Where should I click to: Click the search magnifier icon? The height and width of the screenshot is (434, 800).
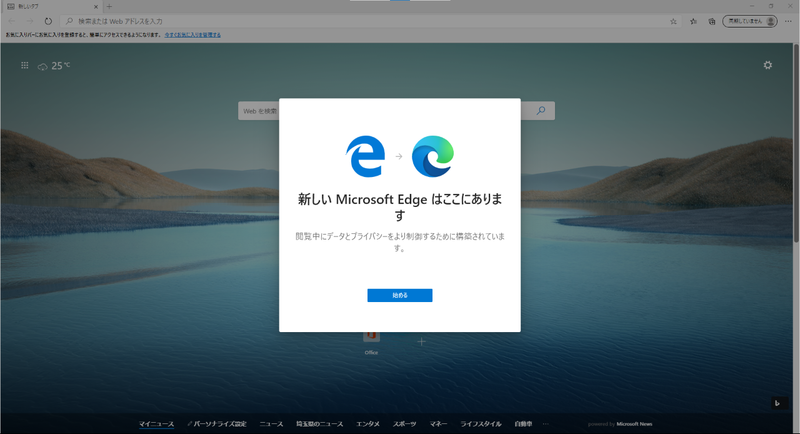coord(541,111)
